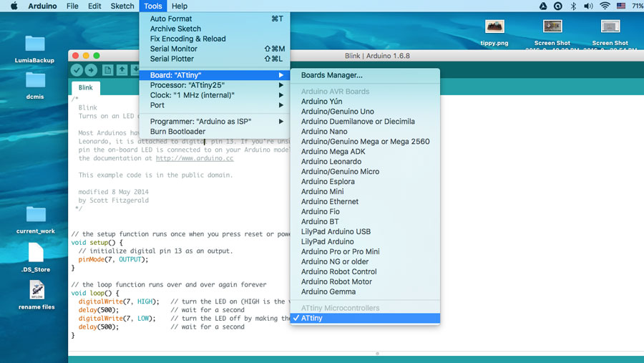Image resolution: width=644 pixels, height=363 pixels.
Task: Expand the Clock: "1 MHz (internal)" submenu
Action: click(215, 95)
